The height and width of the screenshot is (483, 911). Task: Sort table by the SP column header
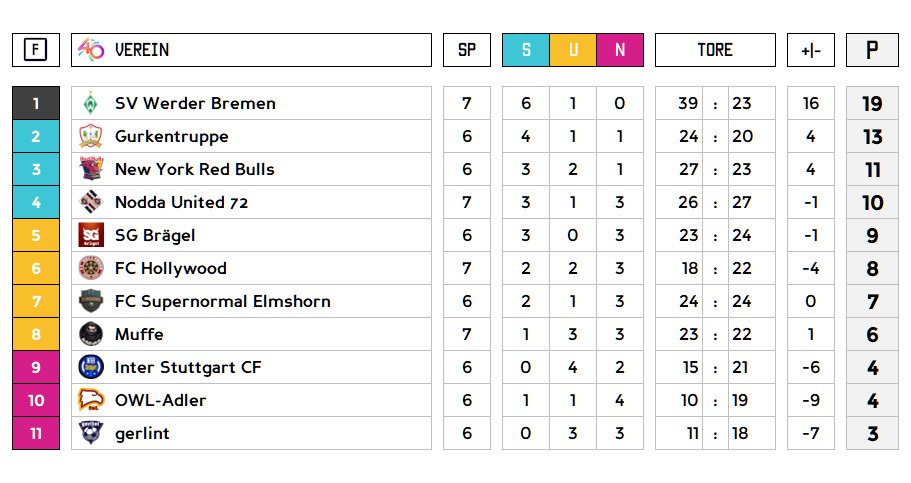coord(467,50)
